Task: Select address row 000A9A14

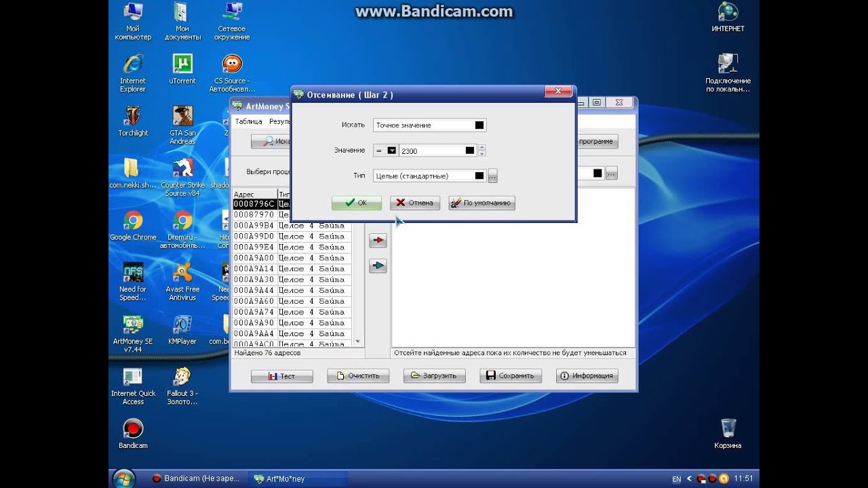Action: pyautogui.click(x=292, y=269)
